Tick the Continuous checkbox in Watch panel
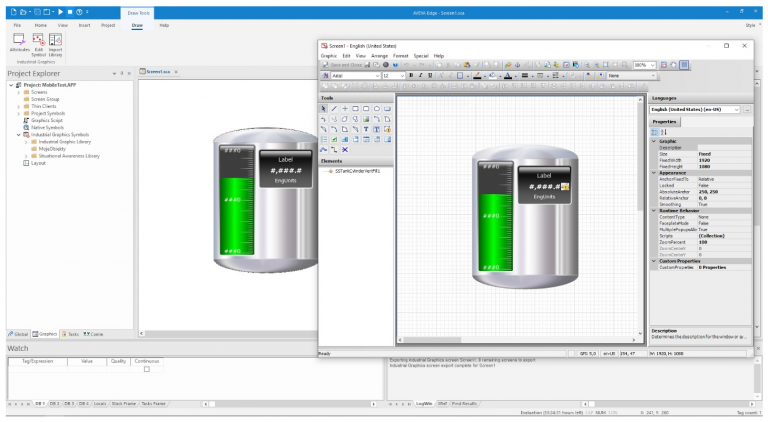The image size is (768, 422). pyautogui.click(x=146, y=369)
